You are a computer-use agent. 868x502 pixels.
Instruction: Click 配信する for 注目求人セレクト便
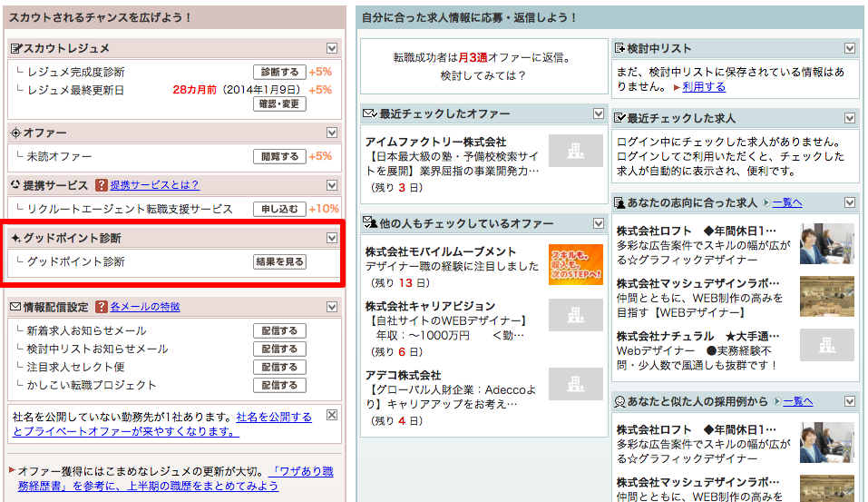[279, 367]
